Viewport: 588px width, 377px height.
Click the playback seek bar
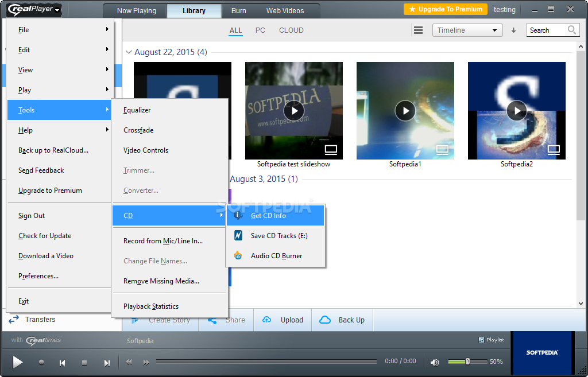click(266, 362)
